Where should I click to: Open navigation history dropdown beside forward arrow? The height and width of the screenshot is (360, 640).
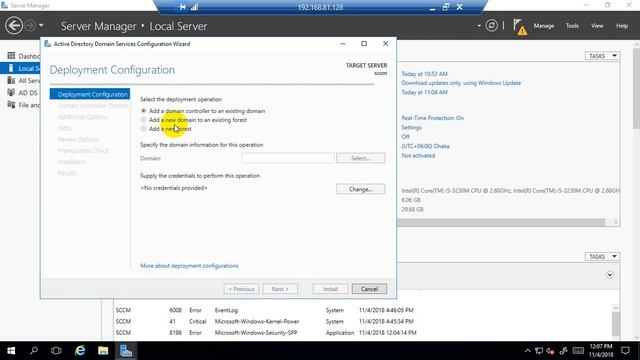coord(41,26)
